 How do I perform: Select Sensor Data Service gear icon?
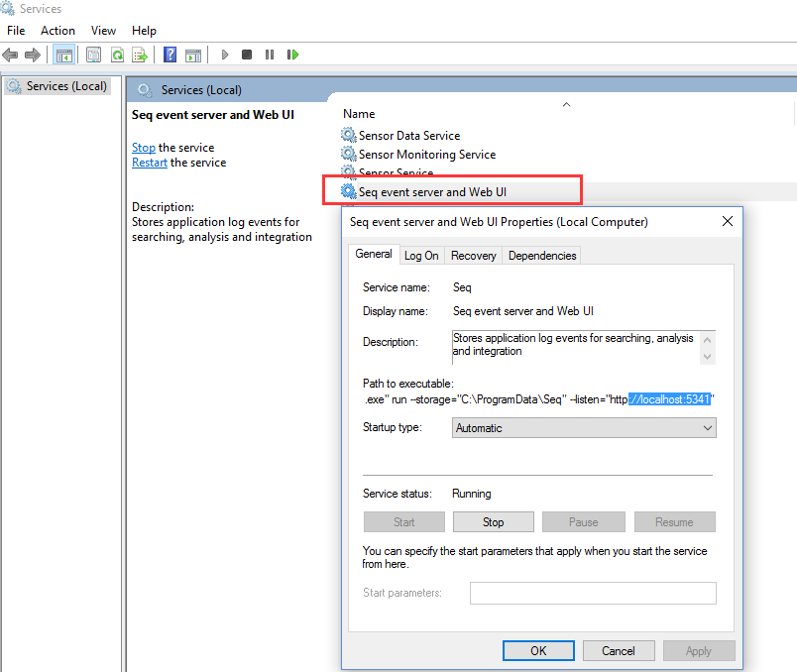[x=348, y=135]
